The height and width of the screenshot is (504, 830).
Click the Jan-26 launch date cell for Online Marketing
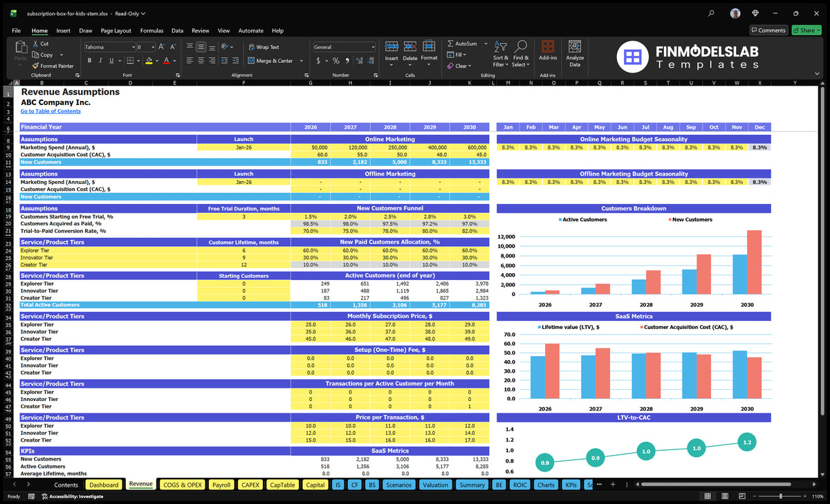pos(243,147)
